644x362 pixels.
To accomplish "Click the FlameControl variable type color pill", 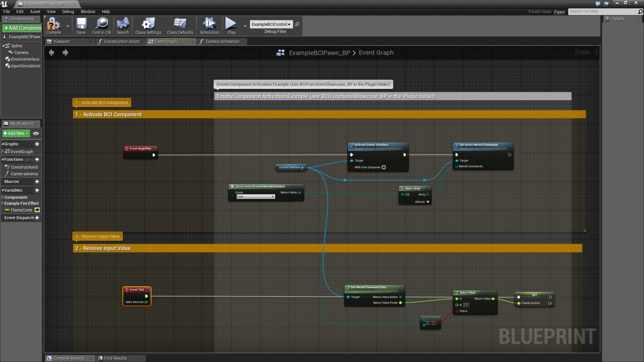I will [x=7, y=210].
